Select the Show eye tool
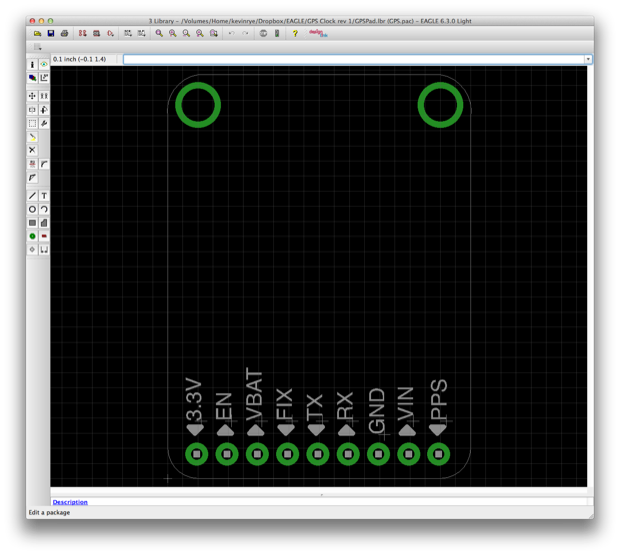 click(44, 64)
